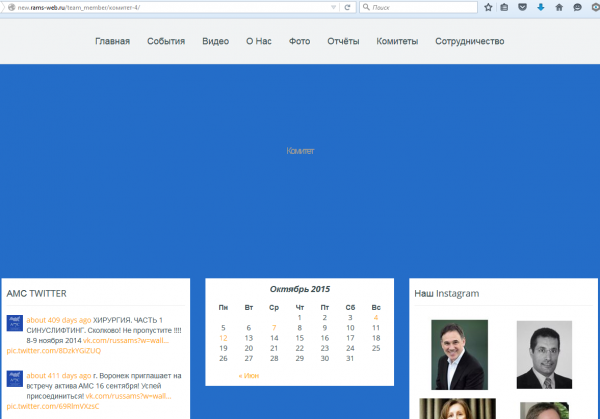Open the 'about 409 days ago' tweet link
This screenshot has height=419, width=600.
coord(59,320)
